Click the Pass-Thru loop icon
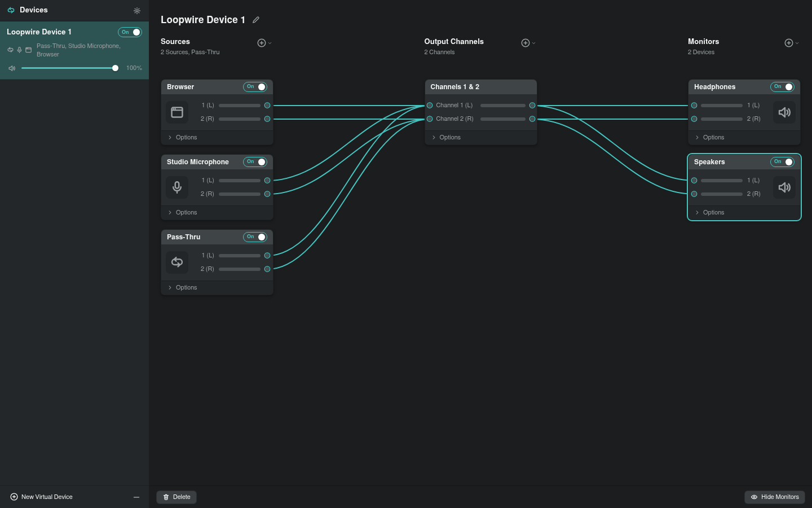The image size is (812, 508). click(177, 262)
